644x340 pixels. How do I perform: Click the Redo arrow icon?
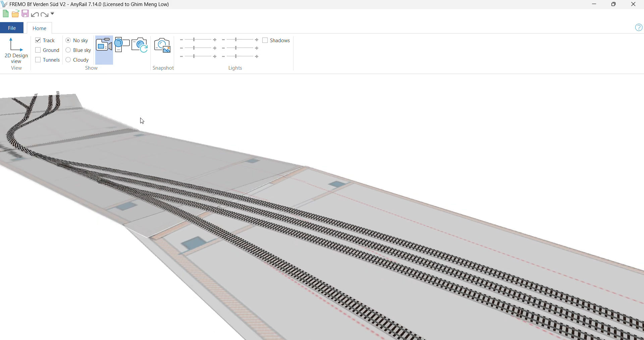[44, 14]
